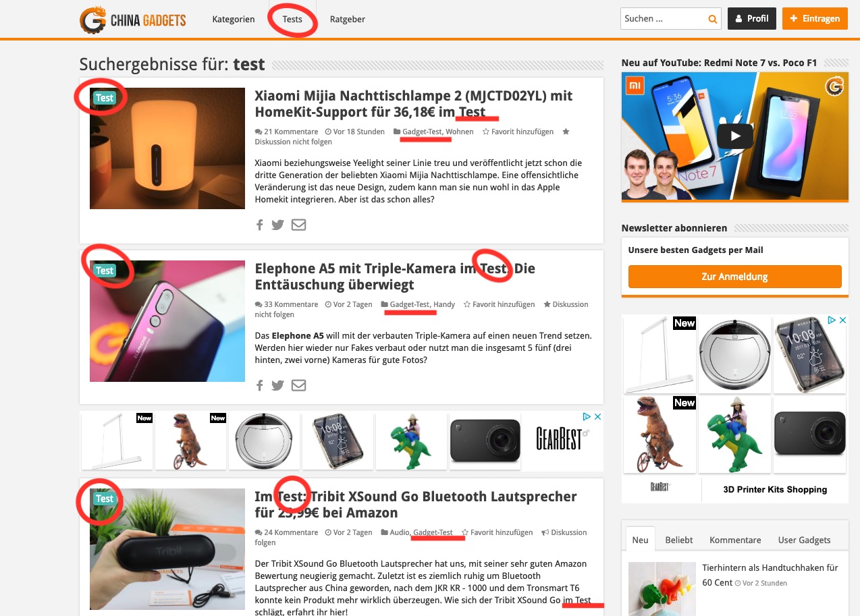Share Xiaomi Nachttischlampe article on Facebook

(x=260, y=225)
